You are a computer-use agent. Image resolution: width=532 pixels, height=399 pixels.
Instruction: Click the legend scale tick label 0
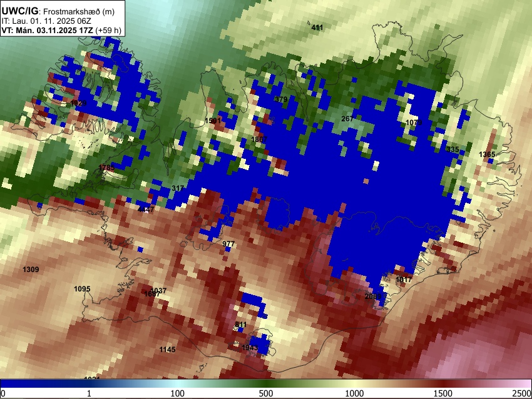[x=3, y=393]
